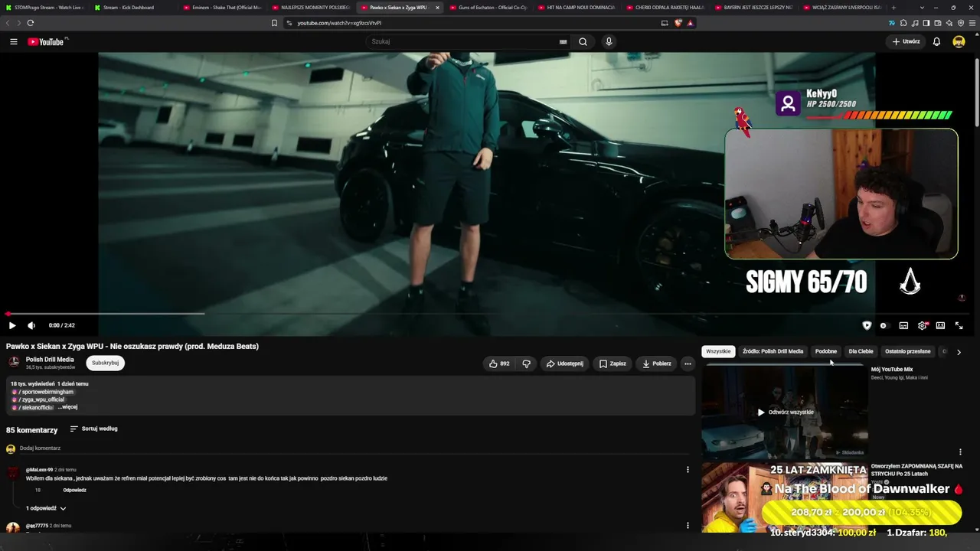The image size is (980, 551).
Task: Switch to NAJLEPSZE MOMENTY POLSKIEGO tab
Action: [x=310, y=8]
